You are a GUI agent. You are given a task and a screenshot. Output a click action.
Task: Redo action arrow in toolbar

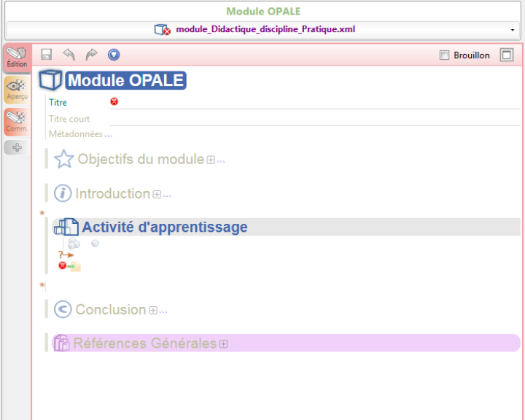91,54
